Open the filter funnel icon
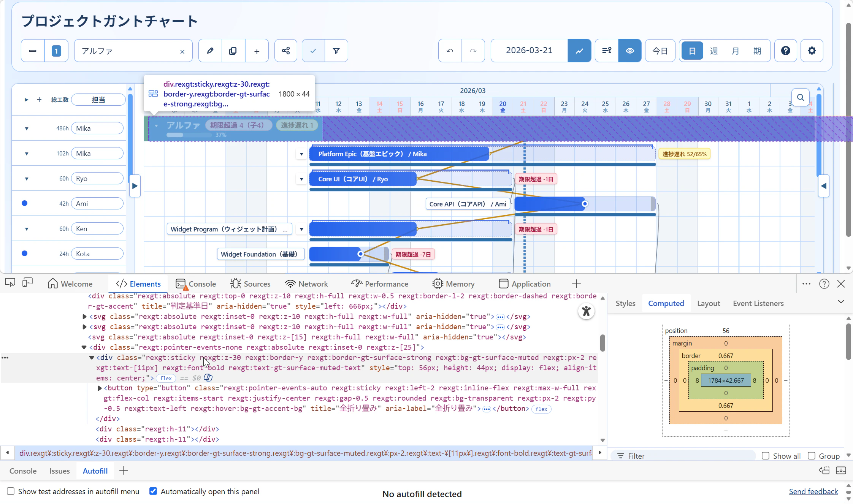This screenshot has width=853, height=504. 336,51
